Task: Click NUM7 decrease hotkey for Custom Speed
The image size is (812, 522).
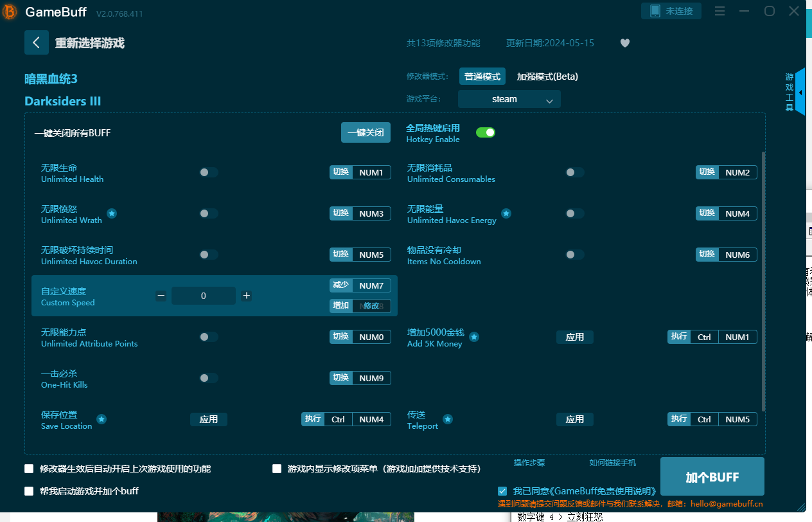Action: 371,285
